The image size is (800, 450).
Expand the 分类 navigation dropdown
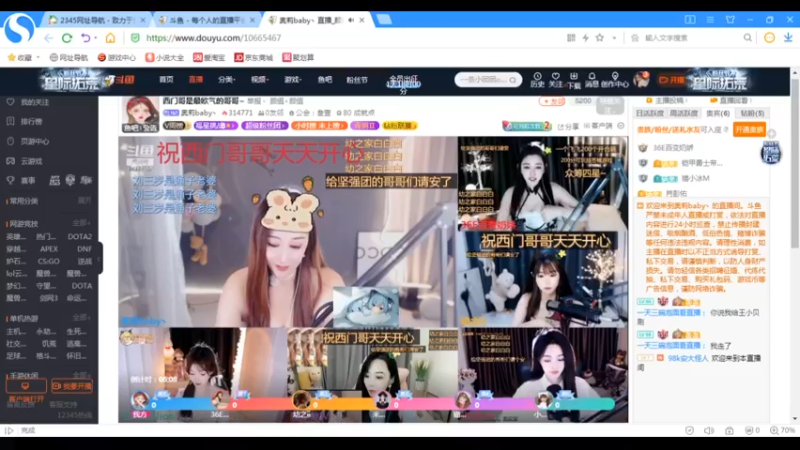tap(226, 80)
